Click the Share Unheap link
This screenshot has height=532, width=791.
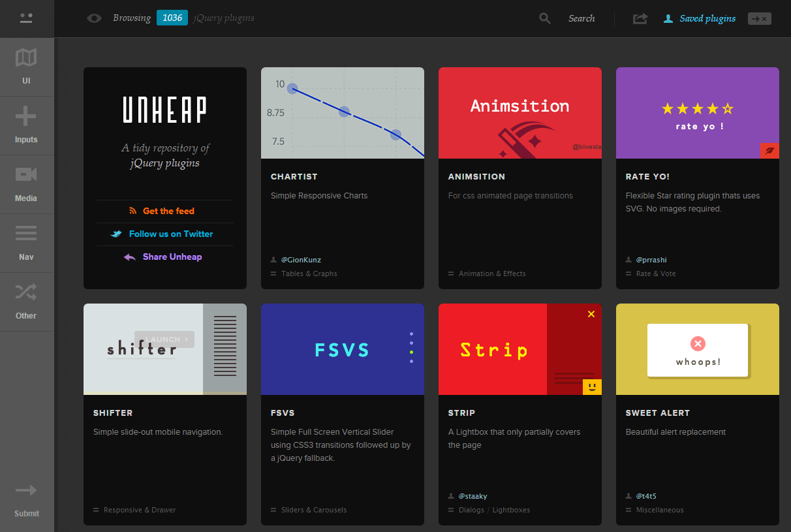(x=172, y=257)
